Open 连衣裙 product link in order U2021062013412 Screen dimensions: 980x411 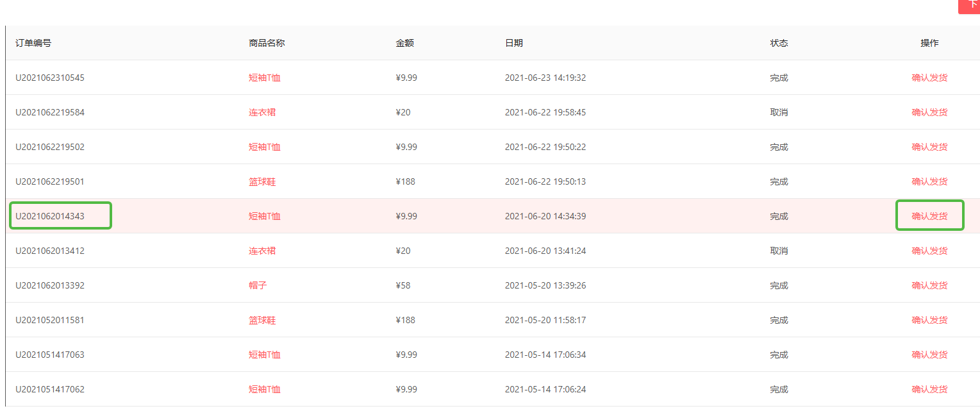(x=262, y=251)
